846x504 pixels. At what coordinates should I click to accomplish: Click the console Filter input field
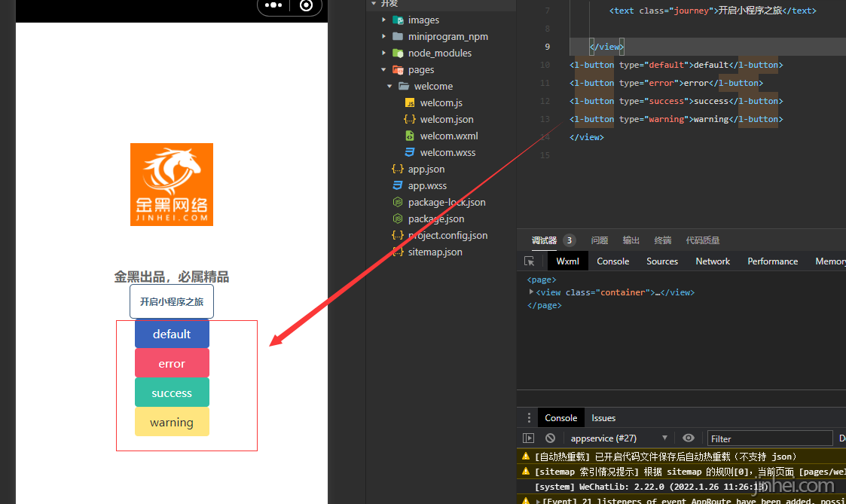[768, 438]
